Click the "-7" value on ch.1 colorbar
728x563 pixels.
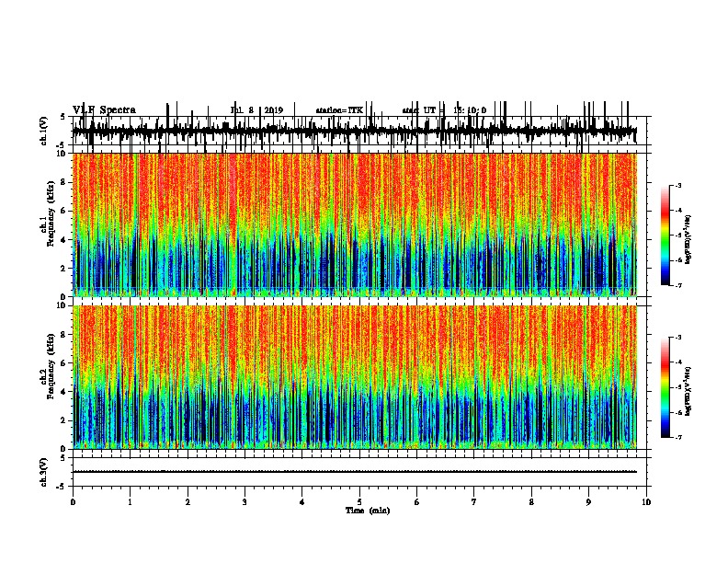click(677, 285)
